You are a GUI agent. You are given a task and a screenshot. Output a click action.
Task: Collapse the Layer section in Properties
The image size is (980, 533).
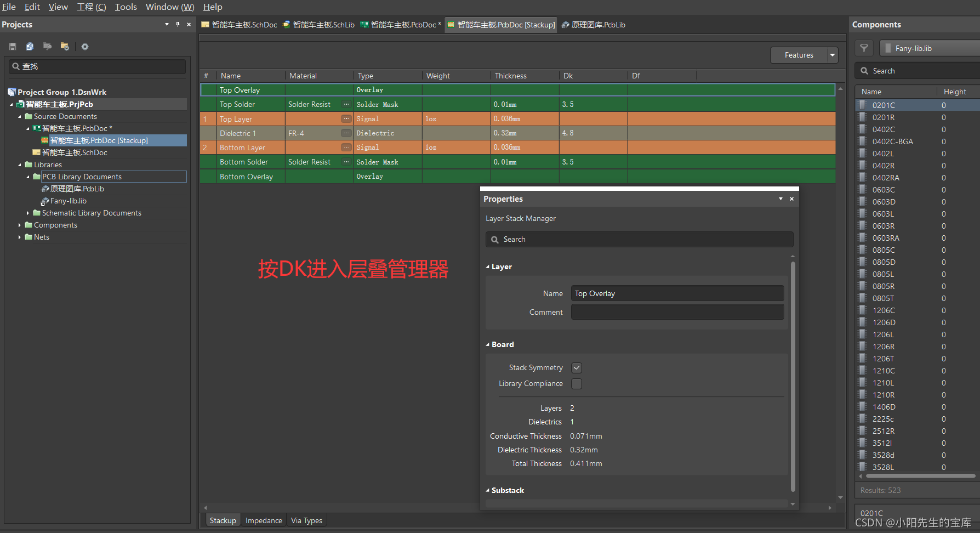point(488,267)
